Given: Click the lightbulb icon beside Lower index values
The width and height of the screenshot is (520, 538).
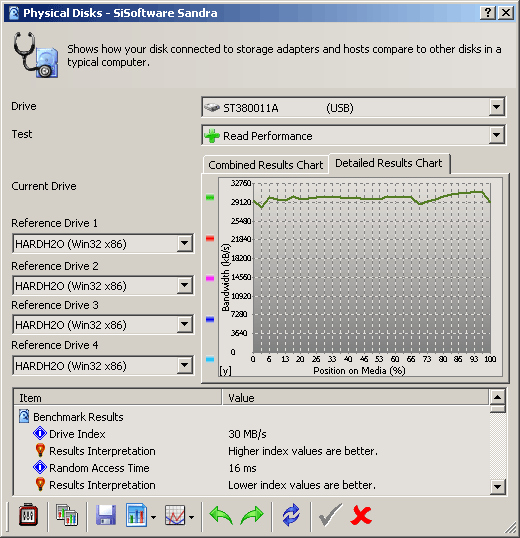Looking at the screenshot, I should click(x=40, y=484).
